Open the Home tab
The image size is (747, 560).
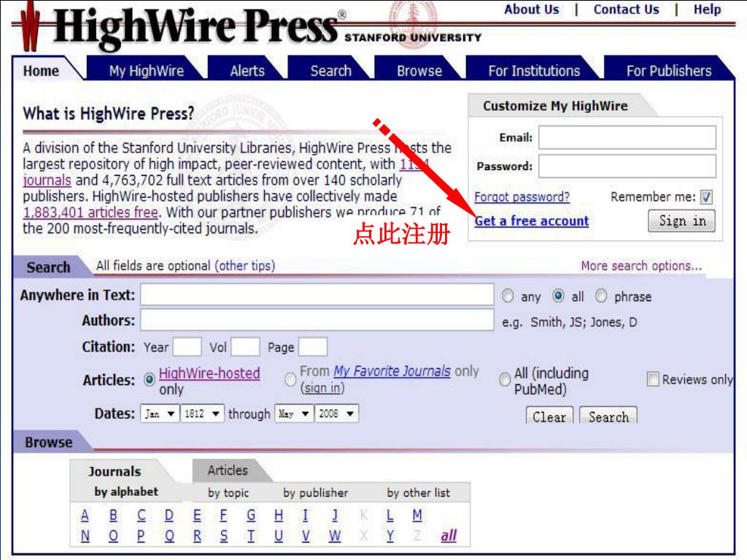click(42, 71)
